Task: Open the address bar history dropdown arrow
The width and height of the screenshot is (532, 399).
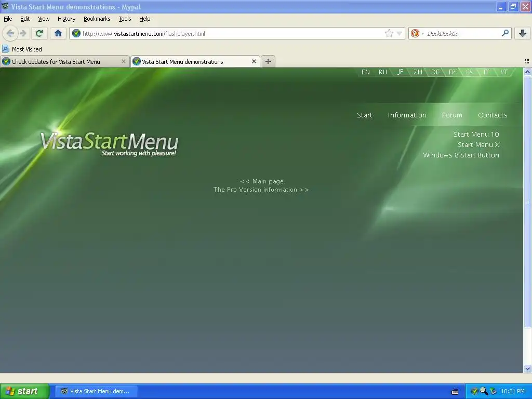Action: click(x=400, y=33)
